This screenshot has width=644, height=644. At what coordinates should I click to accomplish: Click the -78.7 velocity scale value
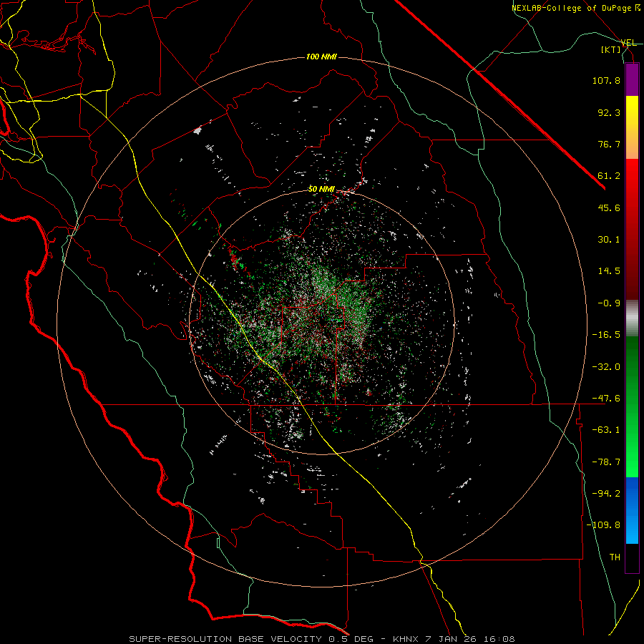(x=606, y=462)
